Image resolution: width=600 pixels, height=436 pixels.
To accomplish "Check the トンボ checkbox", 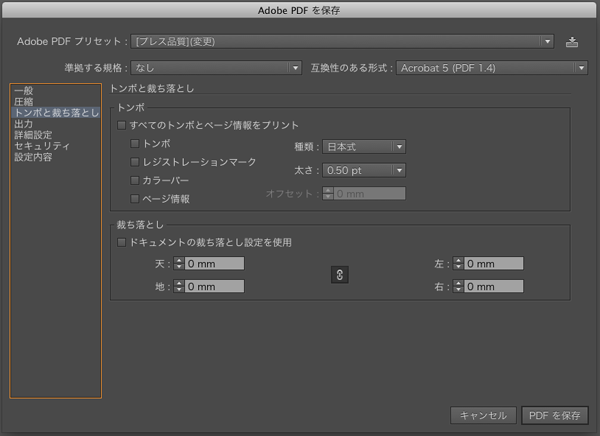I will pos(135,144).
